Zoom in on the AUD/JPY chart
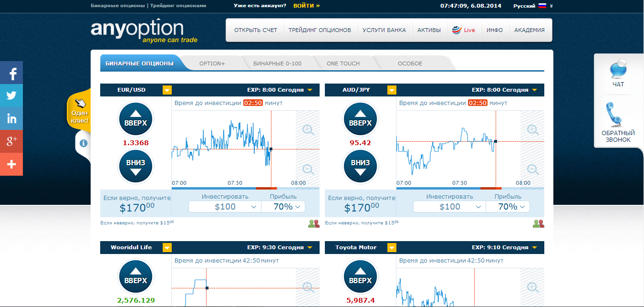Image resolution: width=644 pixels, height=307 pixels. pyautogui.click(x=532, y=129)
